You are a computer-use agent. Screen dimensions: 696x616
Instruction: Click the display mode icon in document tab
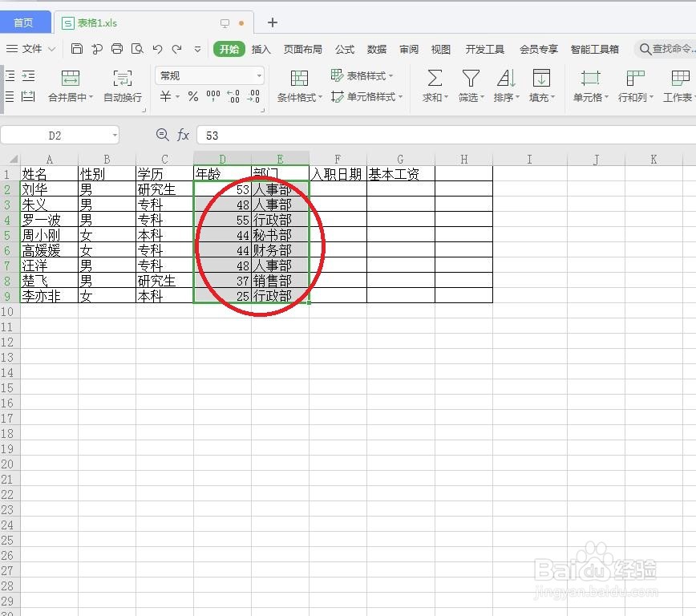click(225, 23)
